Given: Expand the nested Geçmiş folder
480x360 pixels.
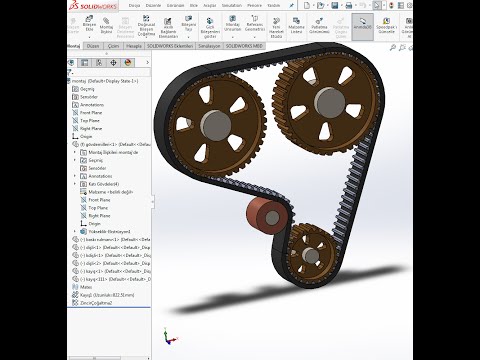Looking at the screenshot, I should (75, 160).
